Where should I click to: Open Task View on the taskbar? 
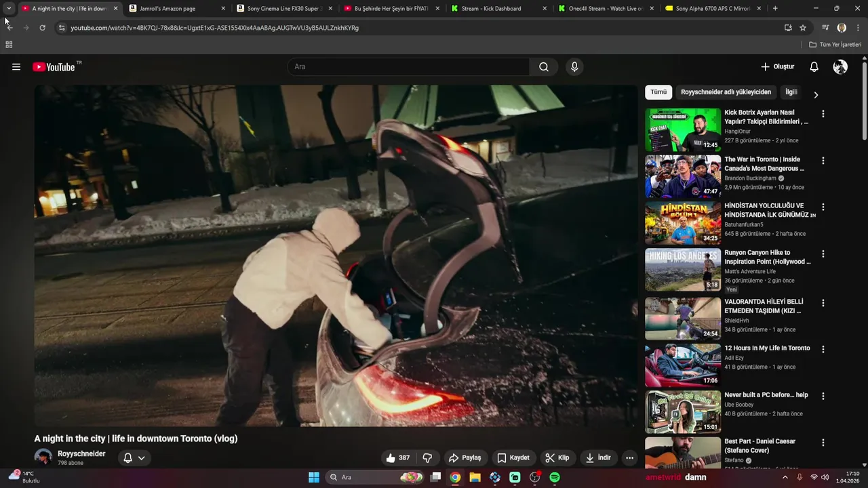(x=436, y=477)
